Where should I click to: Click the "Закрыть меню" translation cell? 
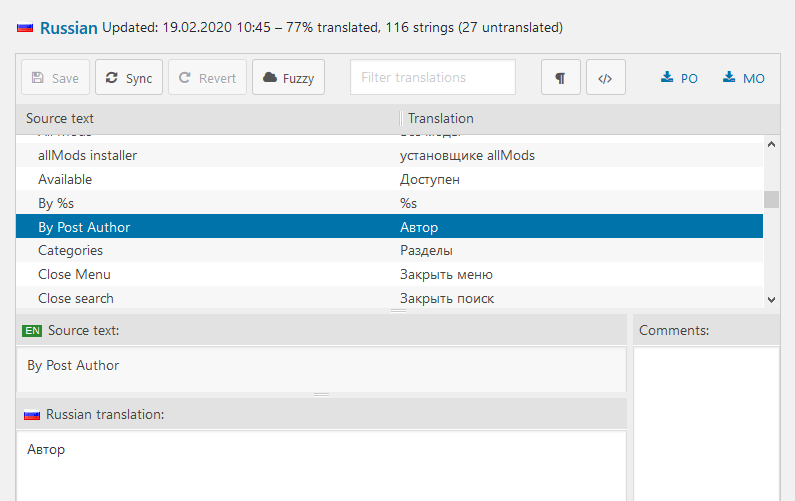446,274
